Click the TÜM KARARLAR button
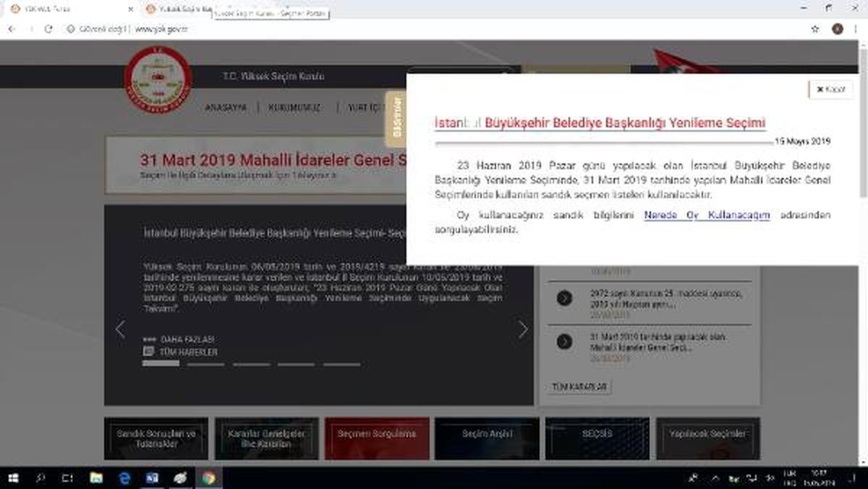 point(580,387)
